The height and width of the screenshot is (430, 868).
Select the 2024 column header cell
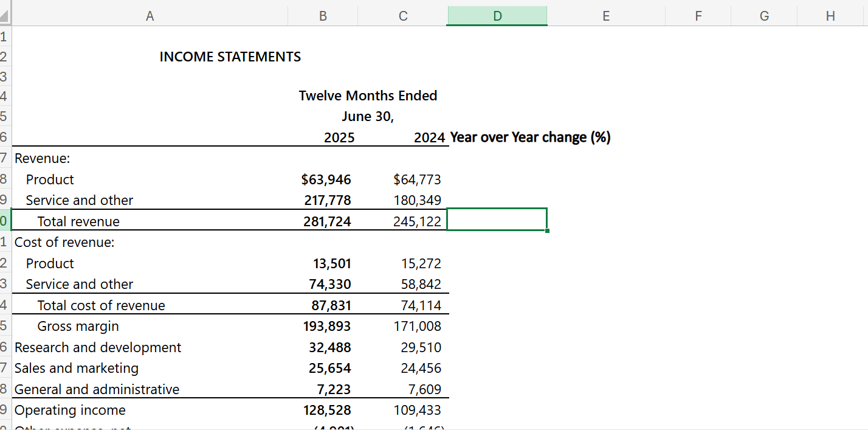click(402, 137)
